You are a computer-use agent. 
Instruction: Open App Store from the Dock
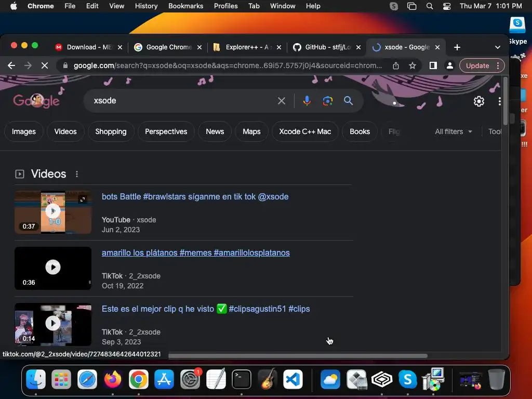tap(164, 379)
